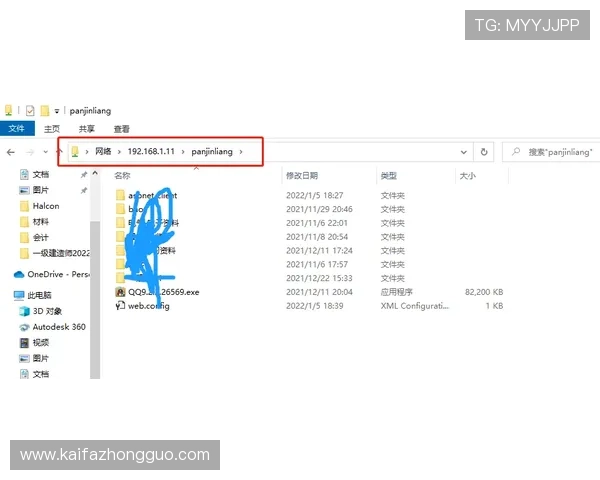The width and height of the screenshot is (600, 480).
Task: Click the 图片 icon under 此电脑
Action: tap(24, 358)
